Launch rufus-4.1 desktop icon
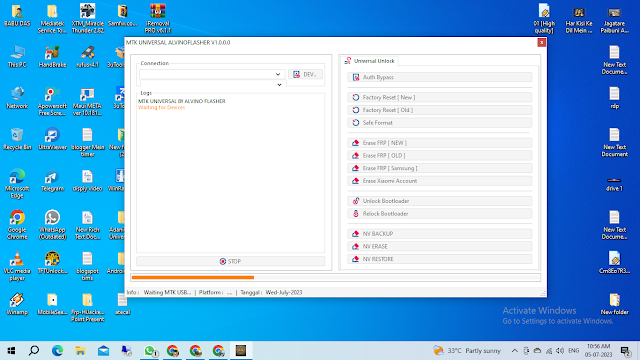The height and width of the screenshot is (360, 640). 87,57
